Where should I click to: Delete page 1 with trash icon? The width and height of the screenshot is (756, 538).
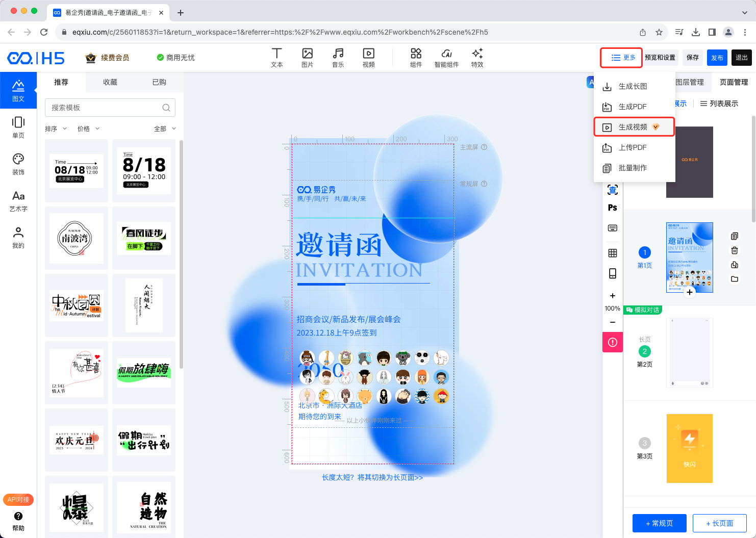point(734,250)
